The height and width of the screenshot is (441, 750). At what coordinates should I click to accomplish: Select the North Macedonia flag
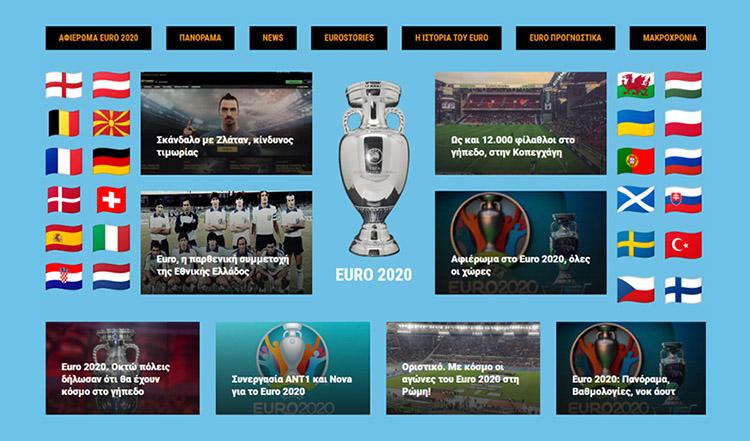pyautogui.click(x=111, y=123)
